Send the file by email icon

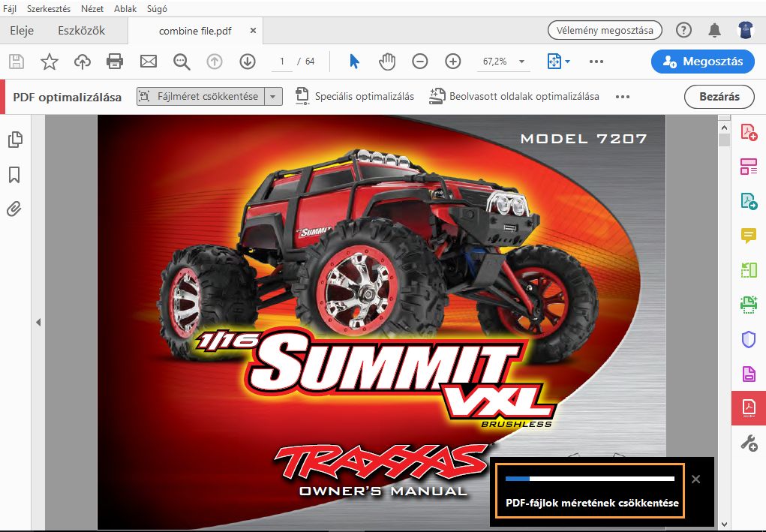click(x=149, y=62)
